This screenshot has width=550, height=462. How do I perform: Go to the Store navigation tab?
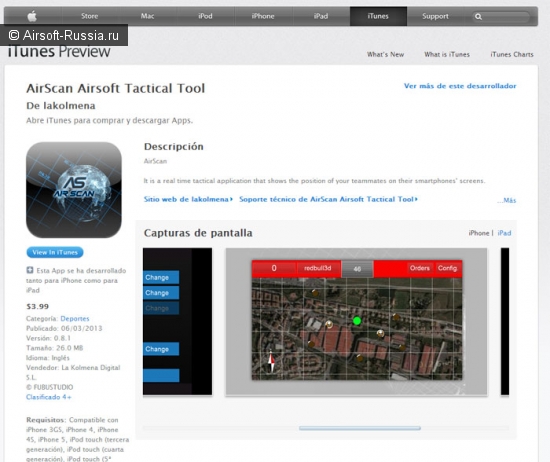(x=90, y=16)
